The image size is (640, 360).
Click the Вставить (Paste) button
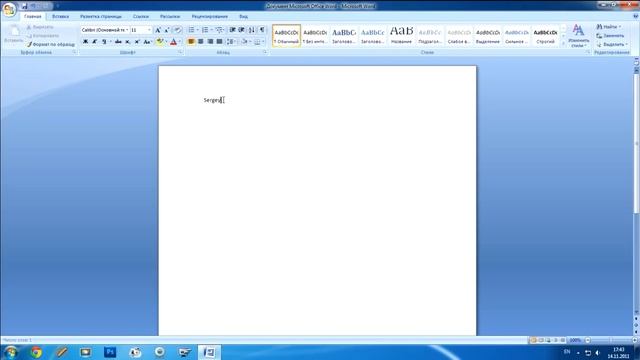pos(14,34)
